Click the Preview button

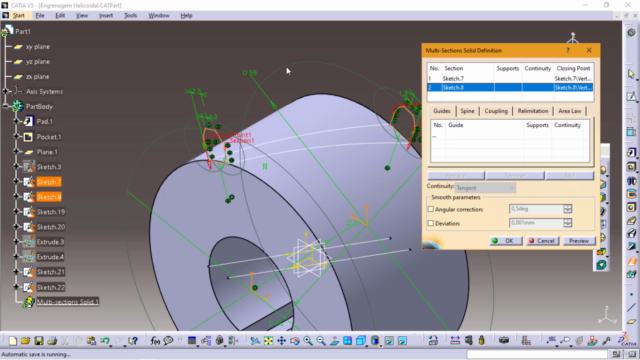point(579,241)
